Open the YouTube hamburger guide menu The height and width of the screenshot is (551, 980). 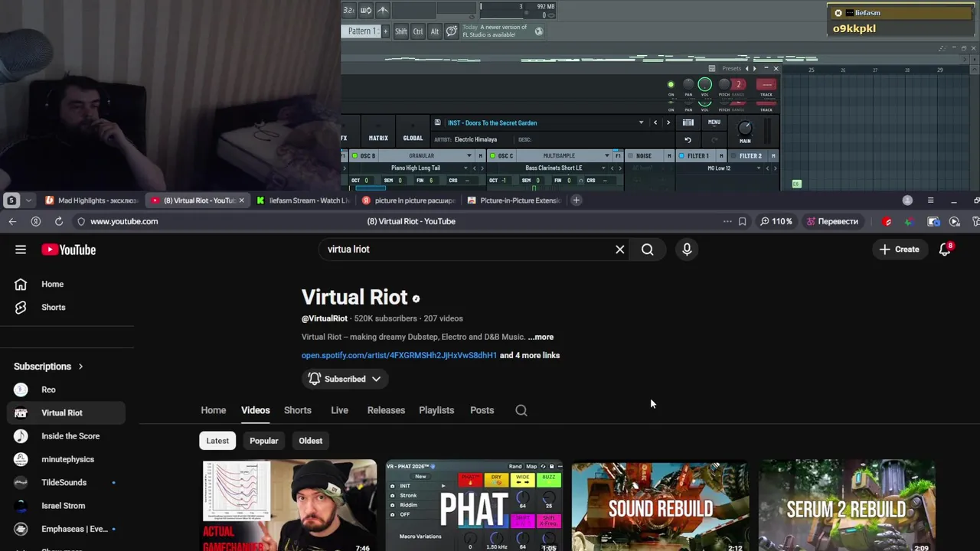click(x=21, y=249)
